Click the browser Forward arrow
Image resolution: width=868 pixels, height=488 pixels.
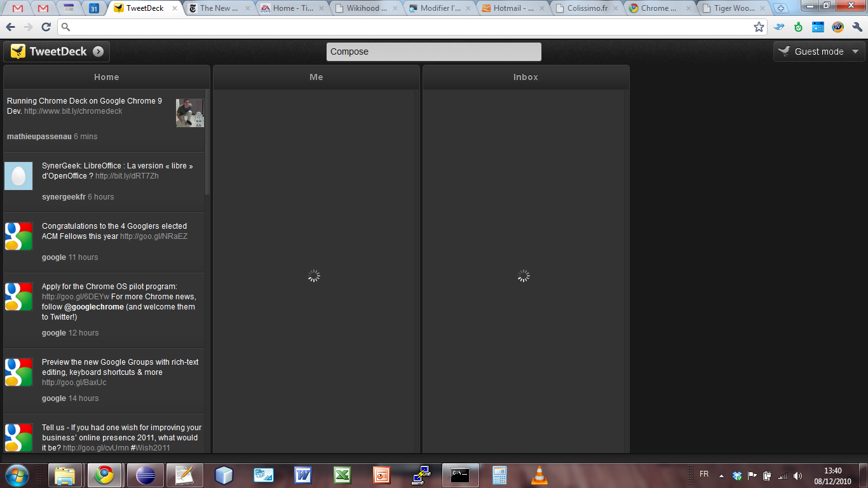[28, 27]
